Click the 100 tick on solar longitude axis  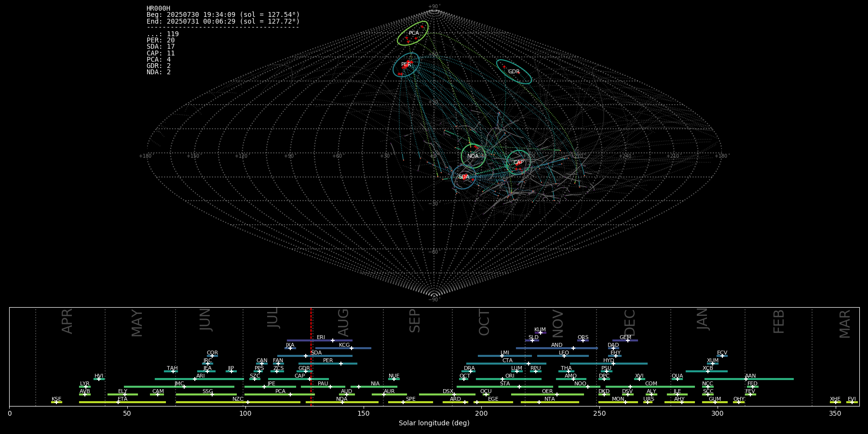245,413
